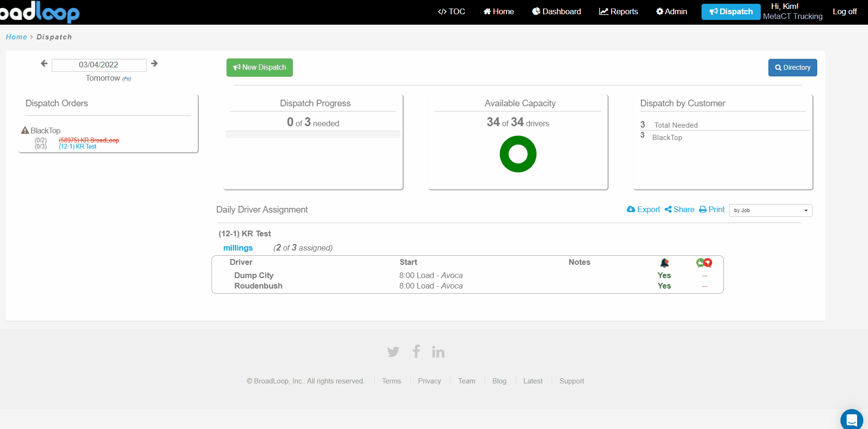This screenshot has width=868, height=429.
Task: Go to next date with right arrow
Action: tap(154, 64)
